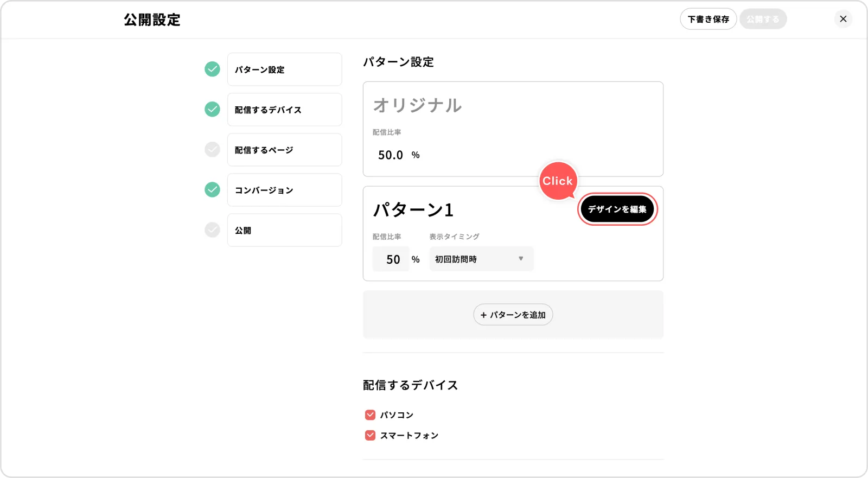Viewport: 868px width, 478px height.
Task: Add a pattern with パターンを追加 button
Action: (x=513, y=315)
